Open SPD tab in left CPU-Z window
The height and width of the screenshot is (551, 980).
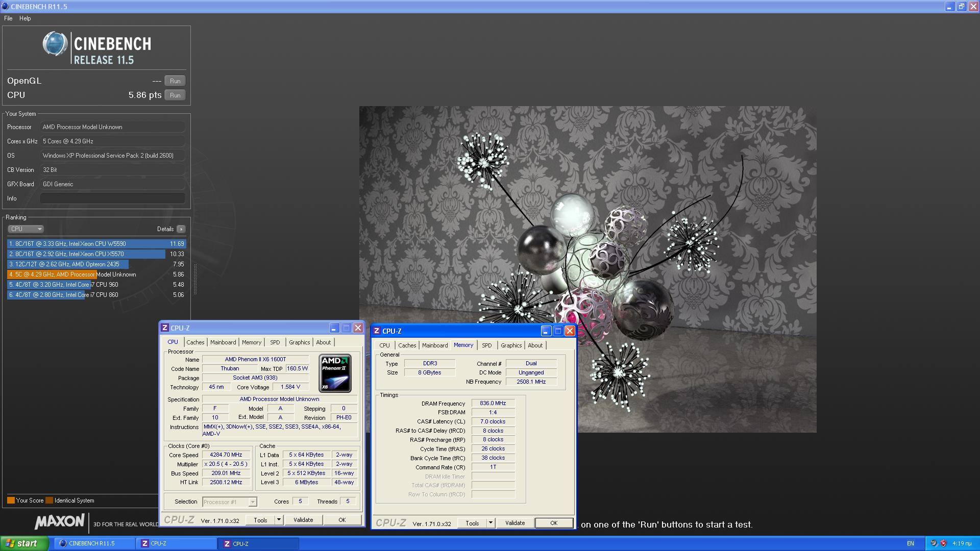[x=275, y=342]
